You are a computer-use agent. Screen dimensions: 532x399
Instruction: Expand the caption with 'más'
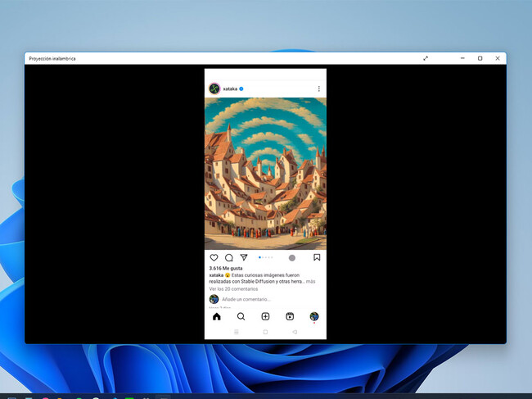pyautogui.click(x=311, y=282)
